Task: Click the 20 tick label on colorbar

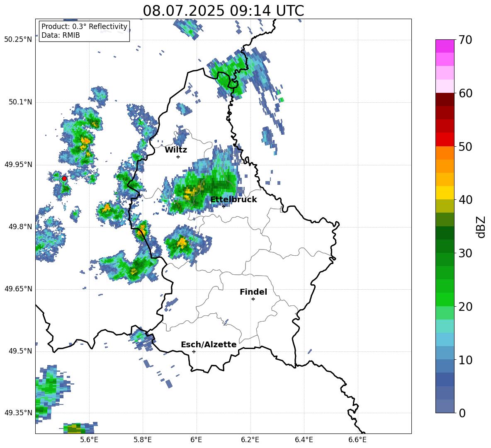Action: [465, 307]
